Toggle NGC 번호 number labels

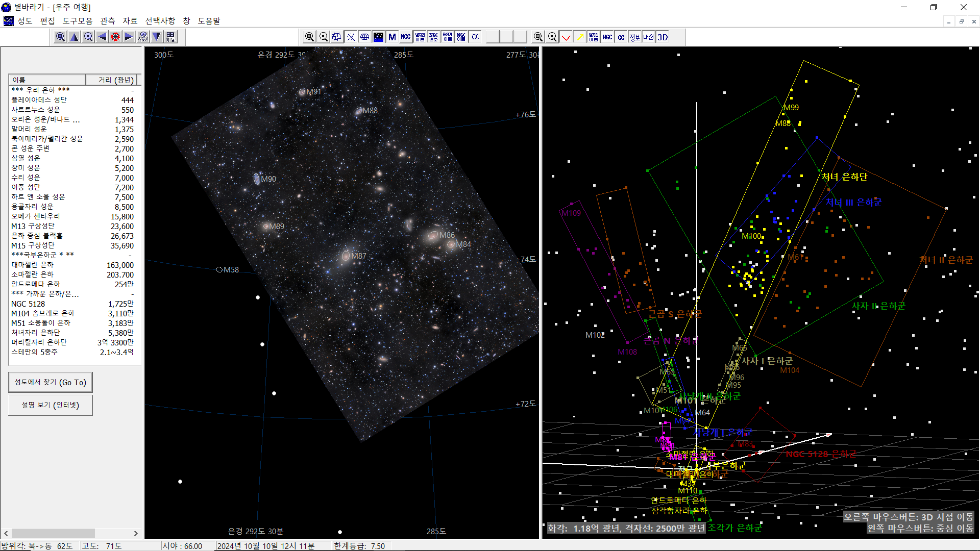coord(433,37)
